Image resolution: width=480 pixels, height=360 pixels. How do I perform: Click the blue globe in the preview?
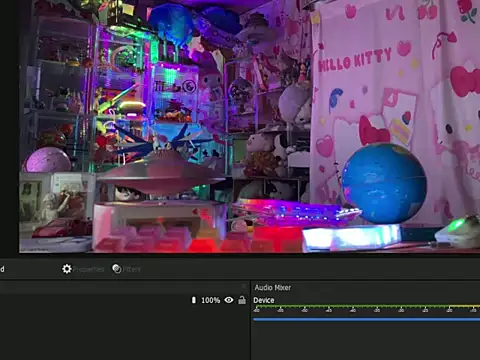[x=384, y=183]
